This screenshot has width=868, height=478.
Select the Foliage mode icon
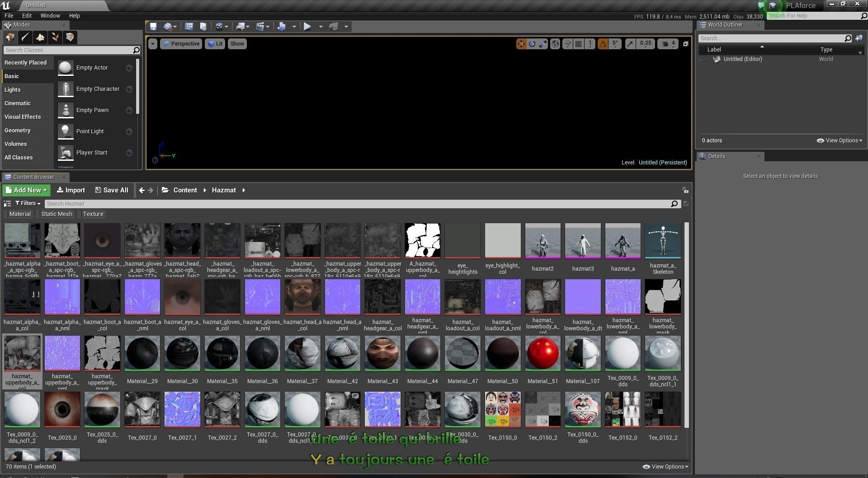click(55, 37)
